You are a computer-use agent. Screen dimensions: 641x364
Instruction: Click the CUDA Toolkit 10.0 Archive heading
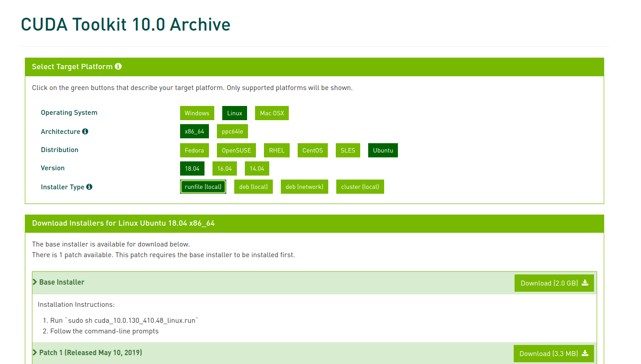pyautogui.click(x=126, y=24)
